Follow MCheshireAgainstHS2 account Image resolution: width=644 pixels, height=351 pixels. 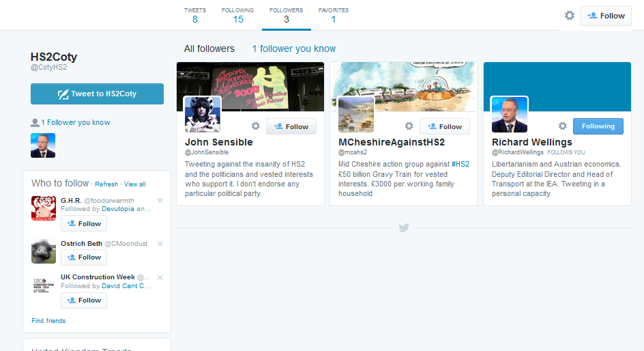pyautogui.click(x=445, y=126)
